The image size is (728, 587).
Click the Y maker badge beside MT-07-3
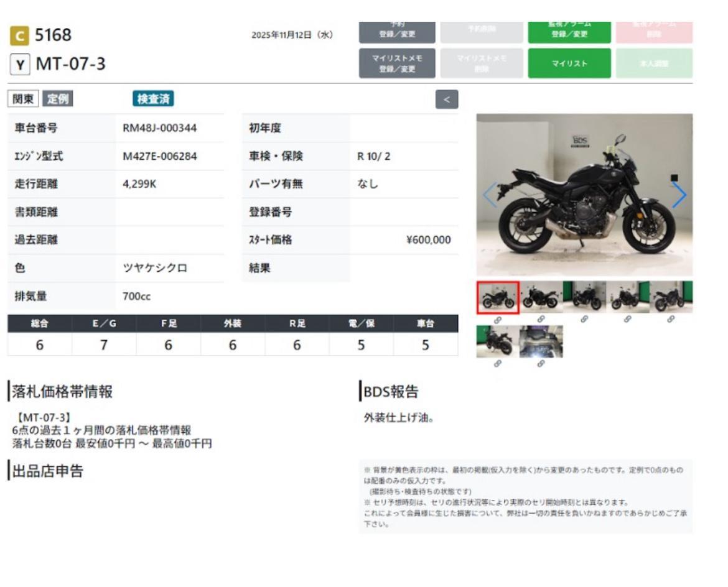(x=19, y=63)
